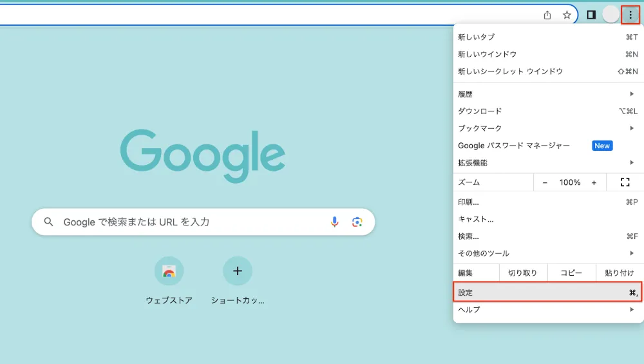Open the side panel icon
This screenshot has height=364, width=644.
click(x=591, y=15)
